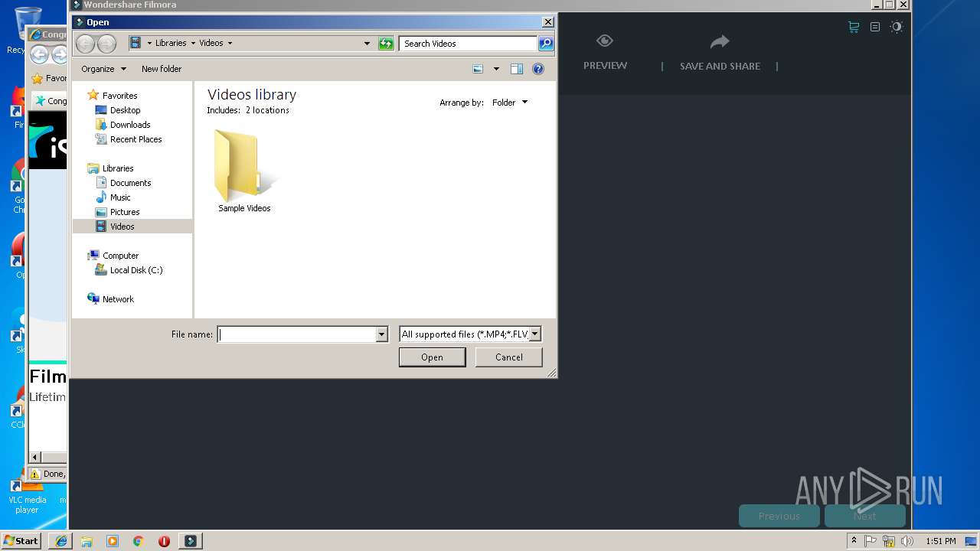Screen dimensions: 980x551
Task: Click the Preview eye icon
Action: pyautogui.click(x=605, y=41)
